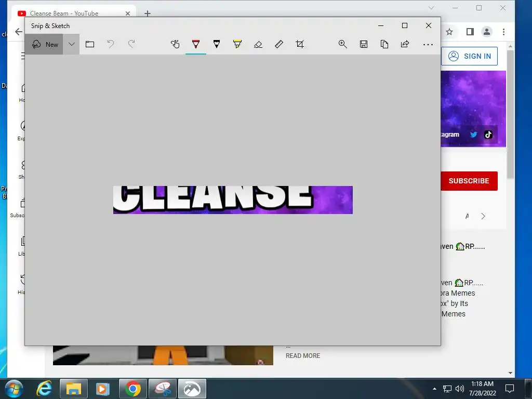Enable Touch Writing tool
Screen dimensions: 532x399
tap(175, 44)
